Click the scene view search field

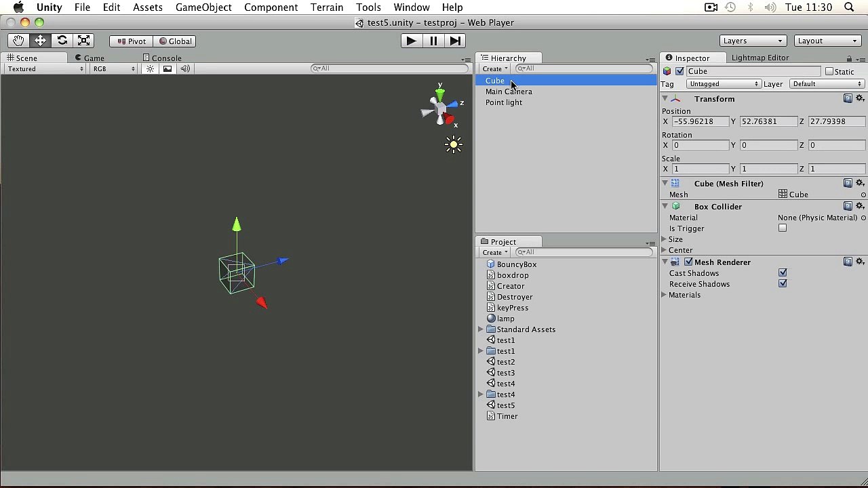tap(389, 68)
